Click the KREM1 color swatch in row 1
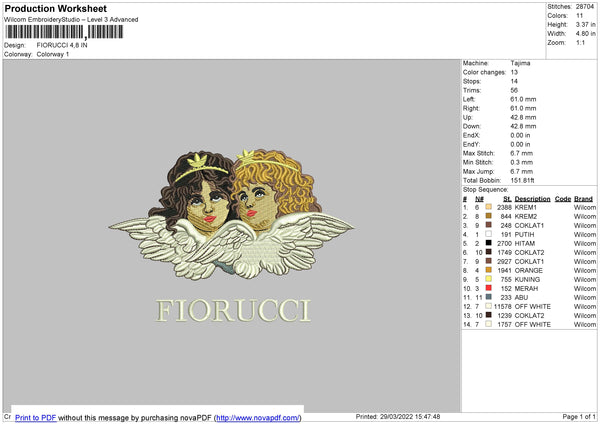Viewport: 600px width, 424px height. click(x=488, y=207)
